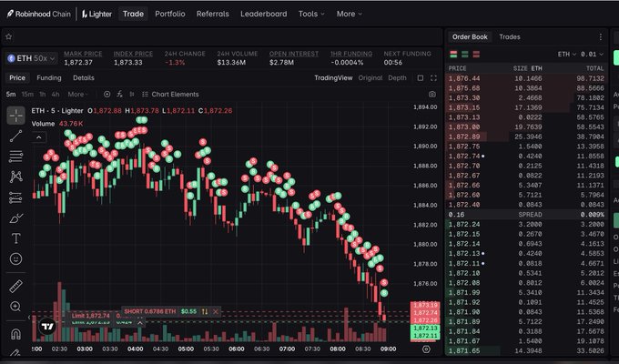Select the Details tab

pyautogui.click(x=84, y=77)
